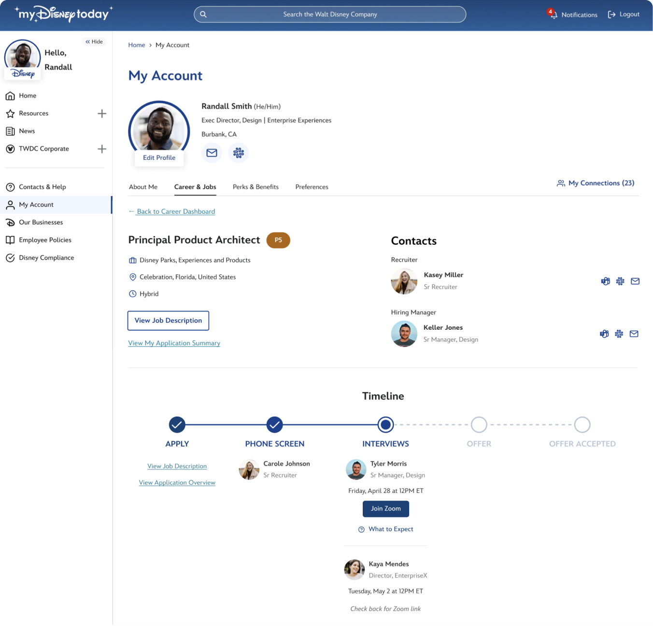
Task: Open the About Me tab
Action: (143, 187)
